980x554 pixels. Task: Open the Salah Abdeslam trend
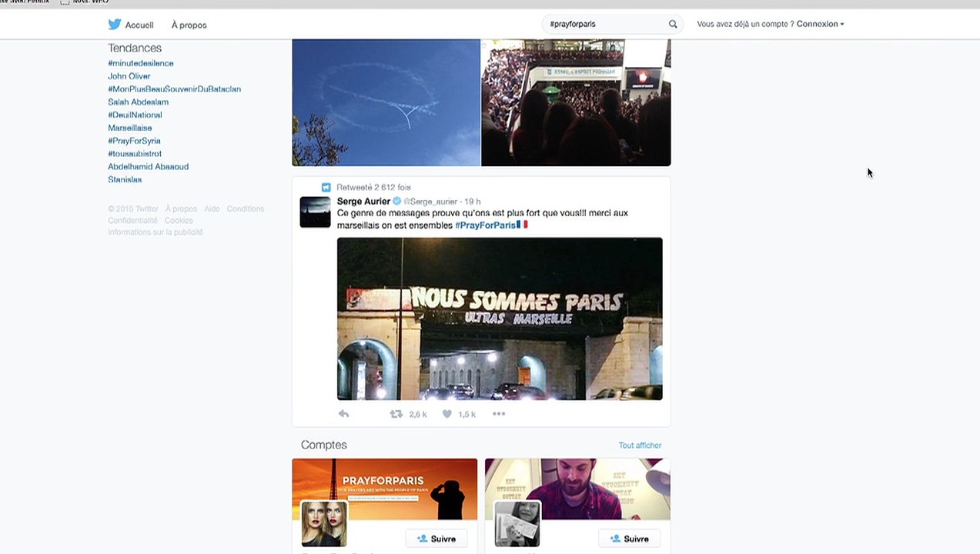pos(139,102)
